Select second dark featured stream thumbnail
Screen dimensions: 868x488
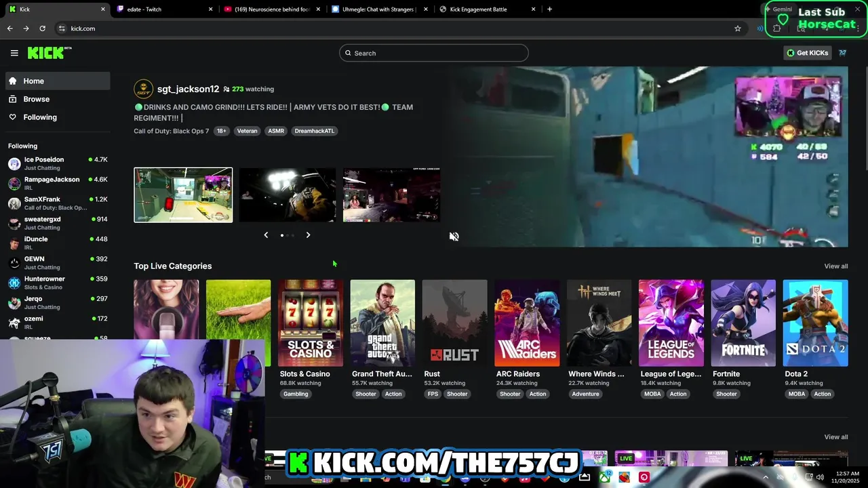(287, 195)
